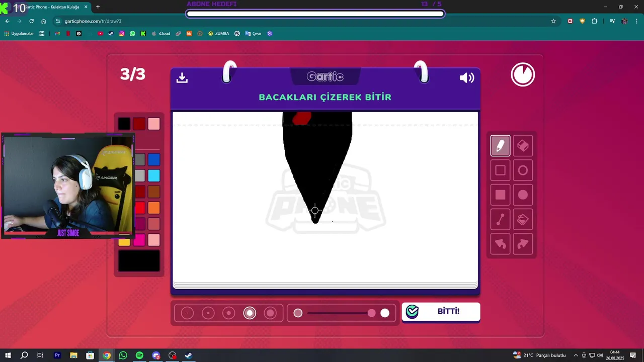
Task: Undo the last stroke
Action: point(500,244)
